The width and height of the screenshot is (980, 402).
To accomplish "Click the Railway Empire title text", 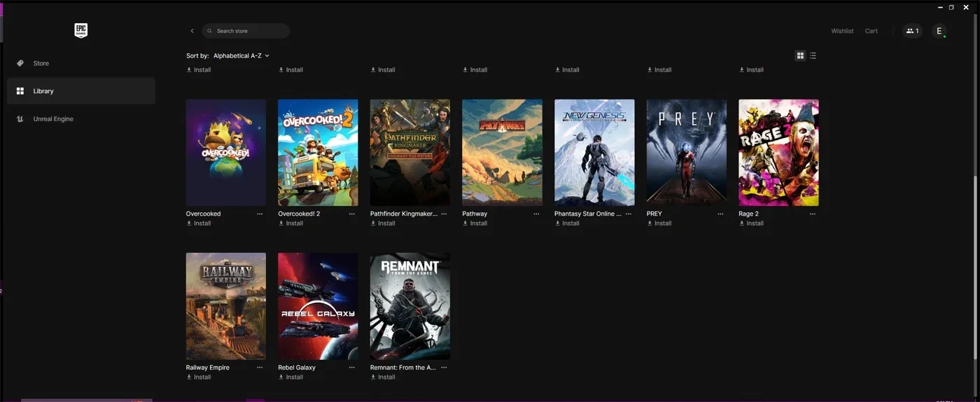I will tap(208, 367).
